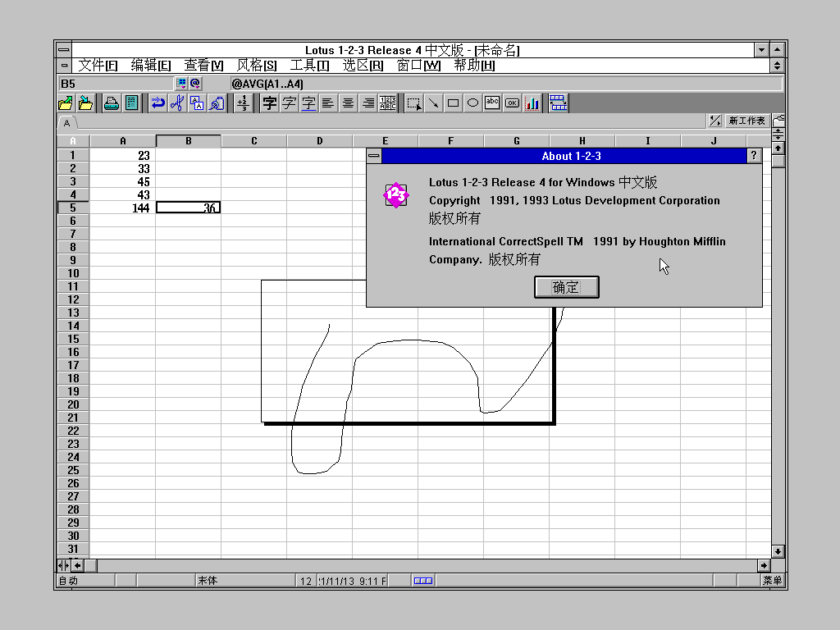This screenshot has width=840, height=630.
Task: Click the Cut scissors icon
Action: (177, 103)
